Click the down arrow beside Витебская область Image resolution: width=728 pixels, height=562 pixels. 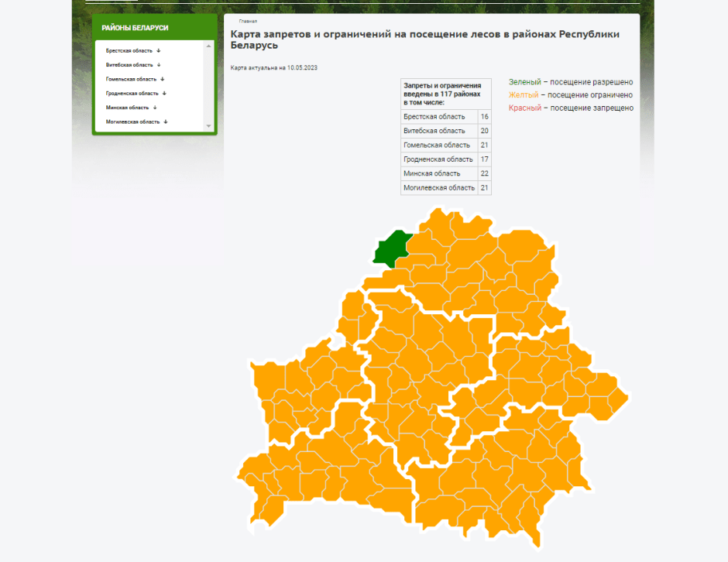point(158,65)
